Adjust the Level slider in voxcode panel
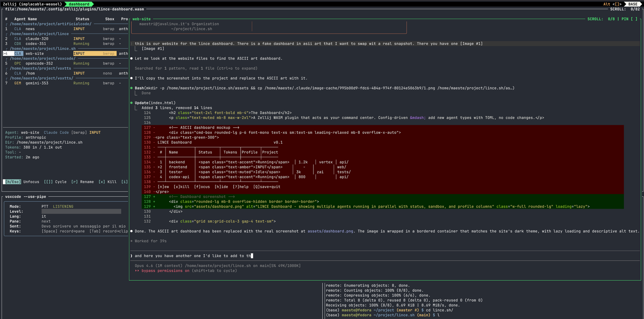The height and width of the screenshot is (319, 644). point(81,211)
